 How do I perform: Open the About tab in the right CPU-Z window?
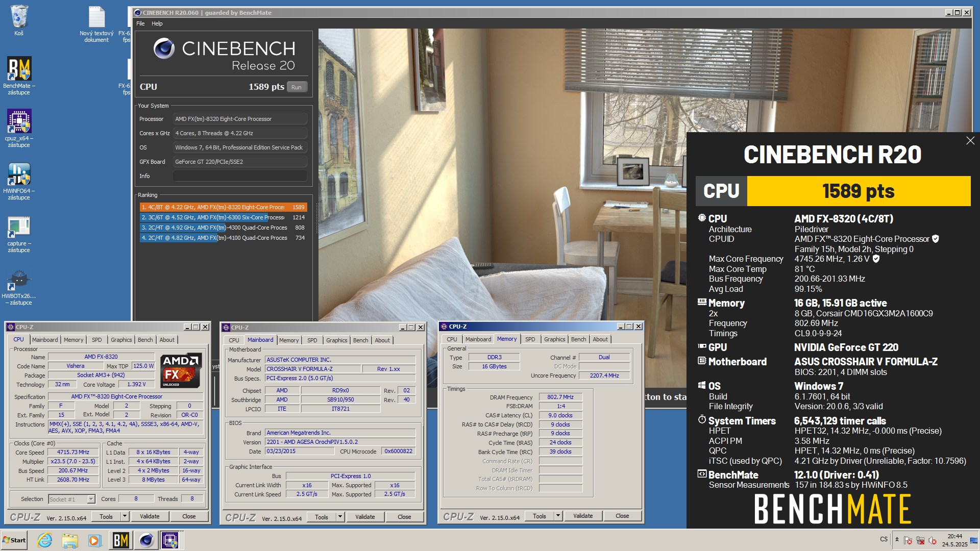coord(600,339)
